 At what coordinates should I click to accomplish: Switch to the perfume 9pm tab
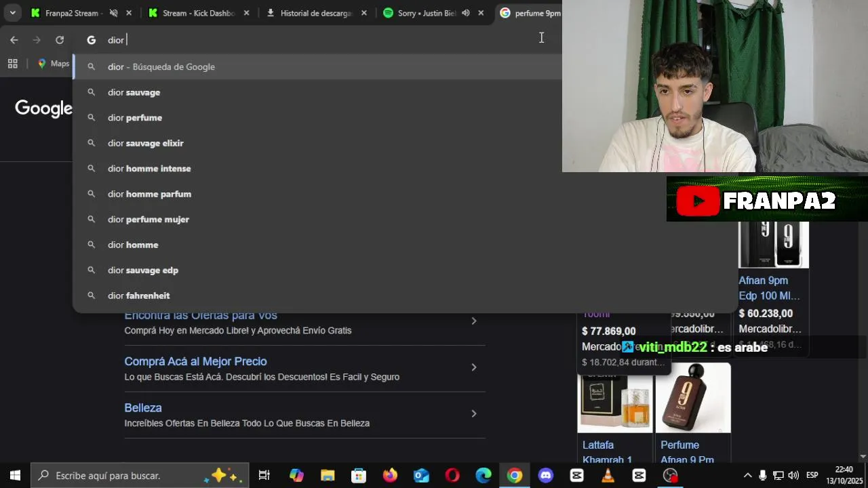pos(530,13)
